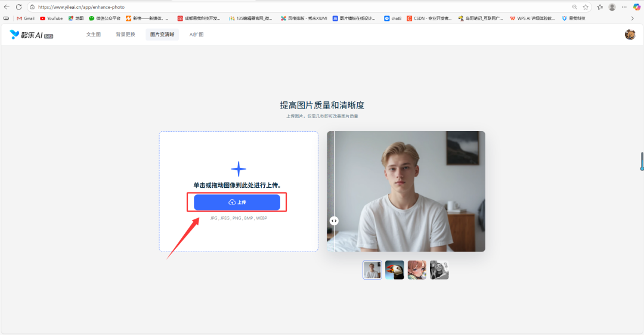
Task: Open the YouTube bookmark
Action: 51,18
